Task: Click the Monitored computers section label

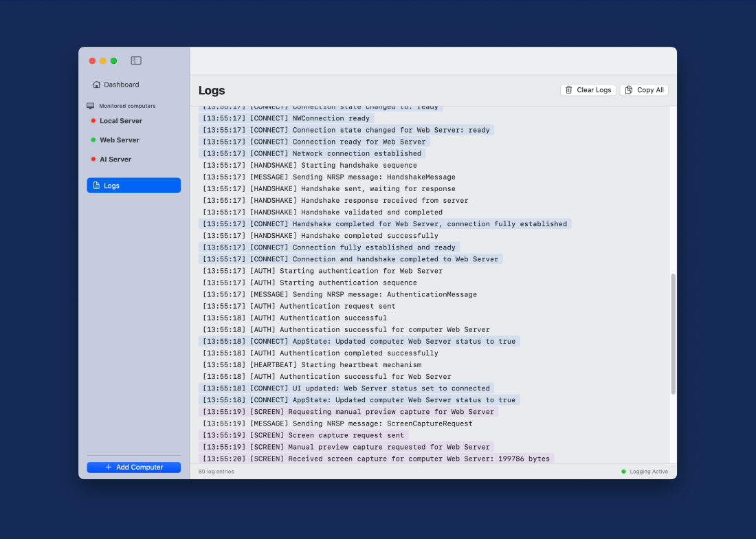Action: 127,106
